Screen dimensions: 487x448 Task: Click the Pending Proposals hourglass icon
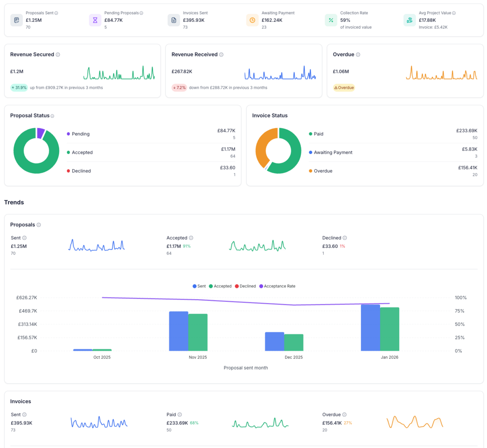point(95,20)
